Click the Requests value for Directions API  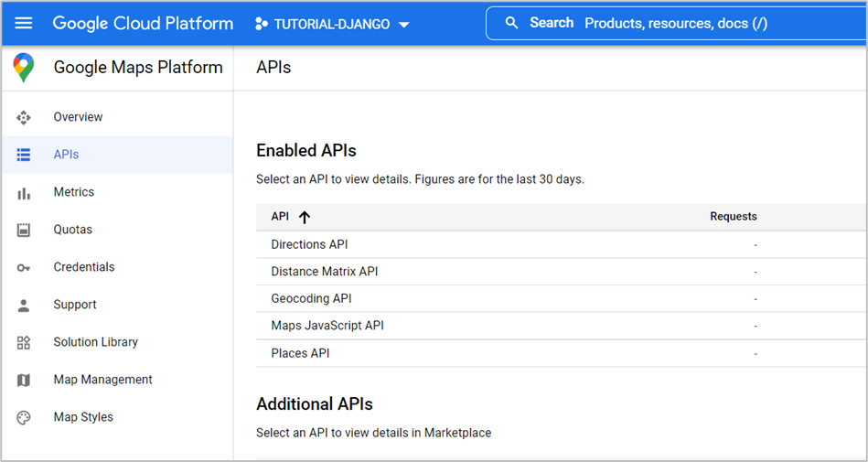[x=755, y=245]
